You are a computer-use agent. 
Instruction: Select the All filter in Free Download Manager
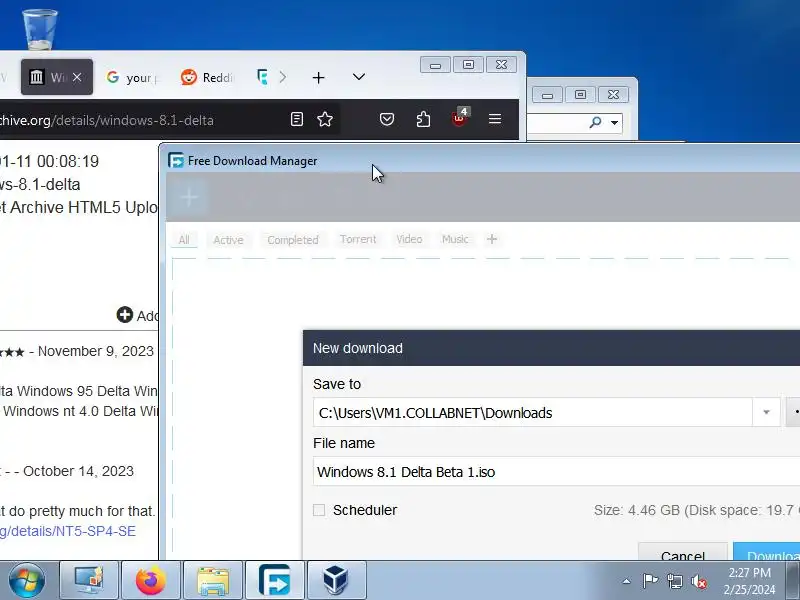(x=184, y=240)
